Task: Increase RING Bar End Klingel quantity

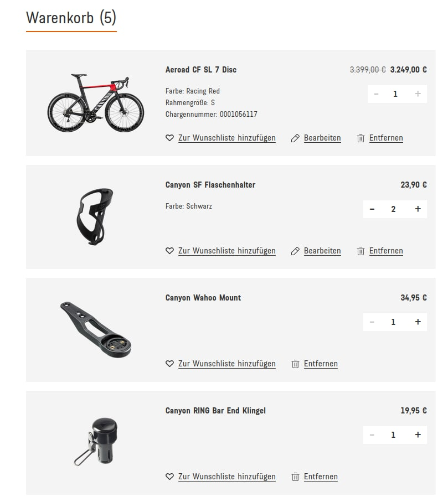Action: point(418,434)
